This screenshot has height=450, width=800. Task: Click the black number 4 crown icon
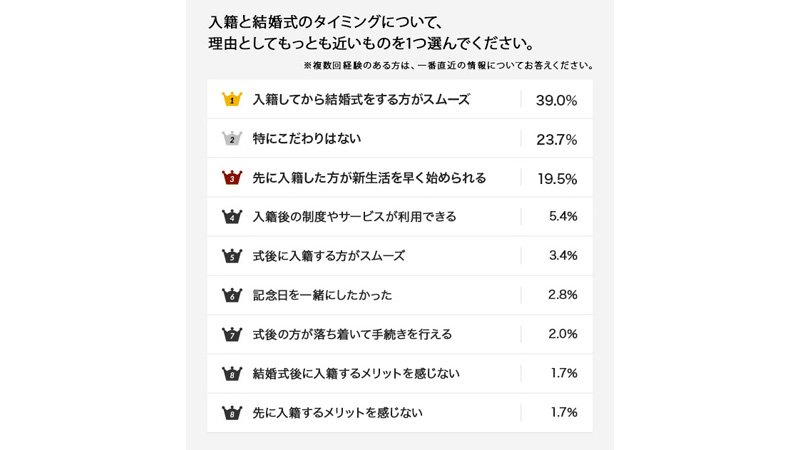[232, 216]
